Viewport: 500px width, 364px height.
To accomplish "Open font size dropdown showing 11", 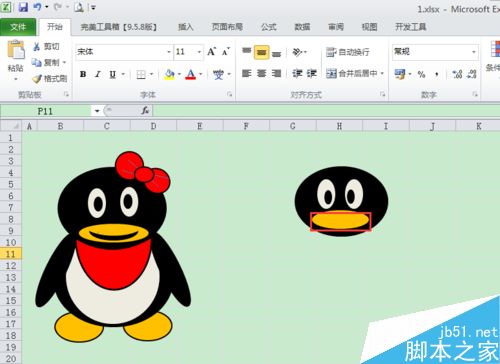I will [x=199, y=52].
